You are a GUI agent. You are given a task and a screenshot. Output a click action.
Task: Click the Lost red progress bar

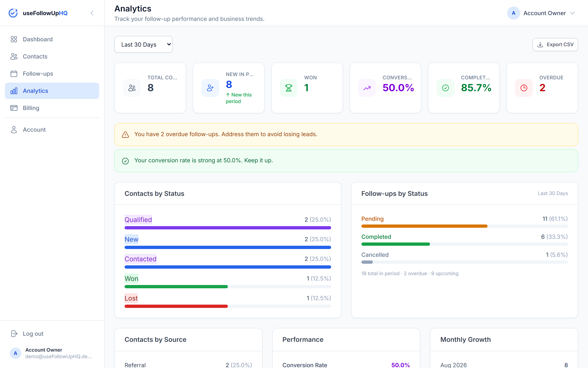176,306
